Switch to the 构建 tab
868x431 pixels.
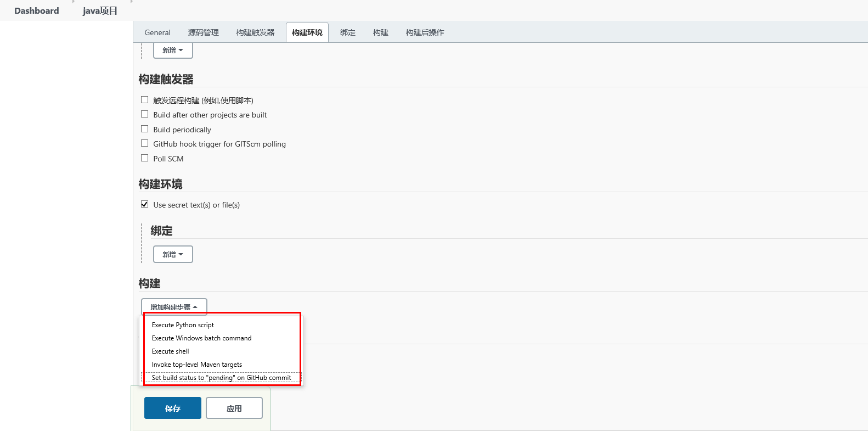click(381, 32)
